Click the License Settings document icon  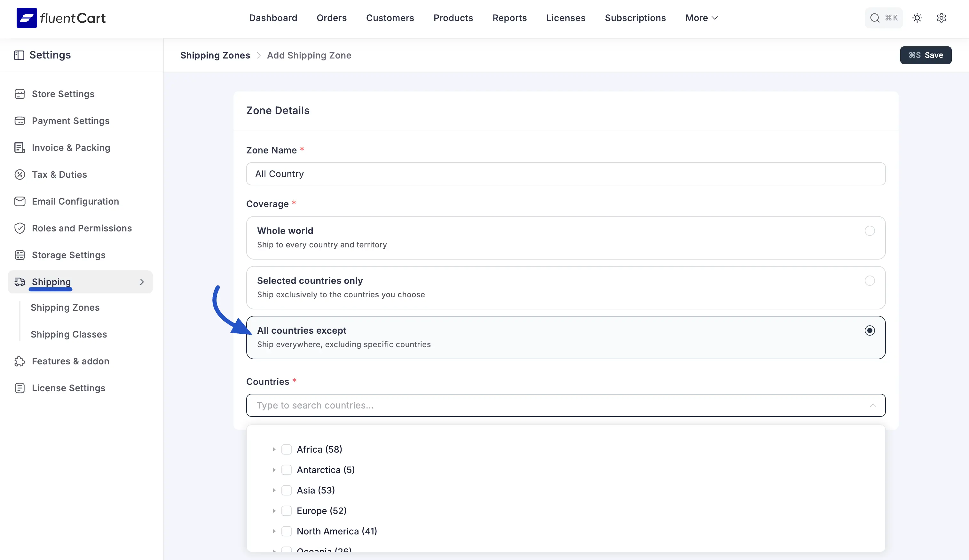pos(20,388)
